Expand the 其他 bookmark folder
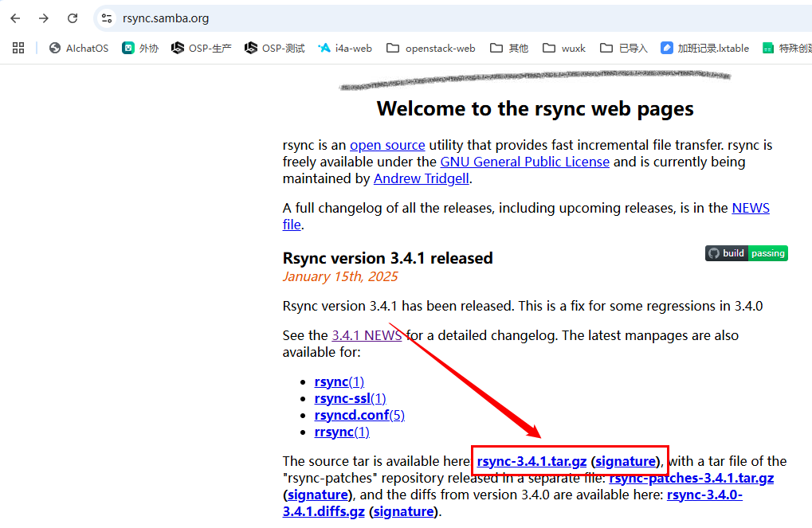The width and height of the screenshot is (812, 528). (509, 48)
